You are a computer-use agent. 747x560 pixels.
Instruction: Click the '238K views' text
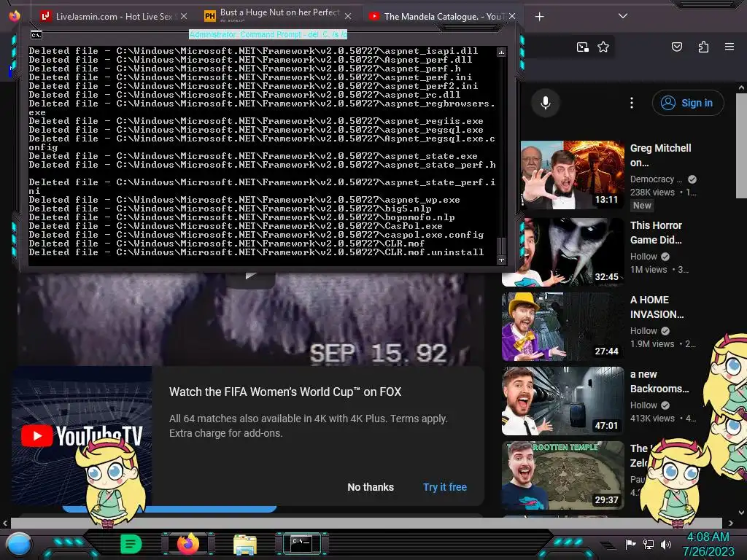point(652,192)
